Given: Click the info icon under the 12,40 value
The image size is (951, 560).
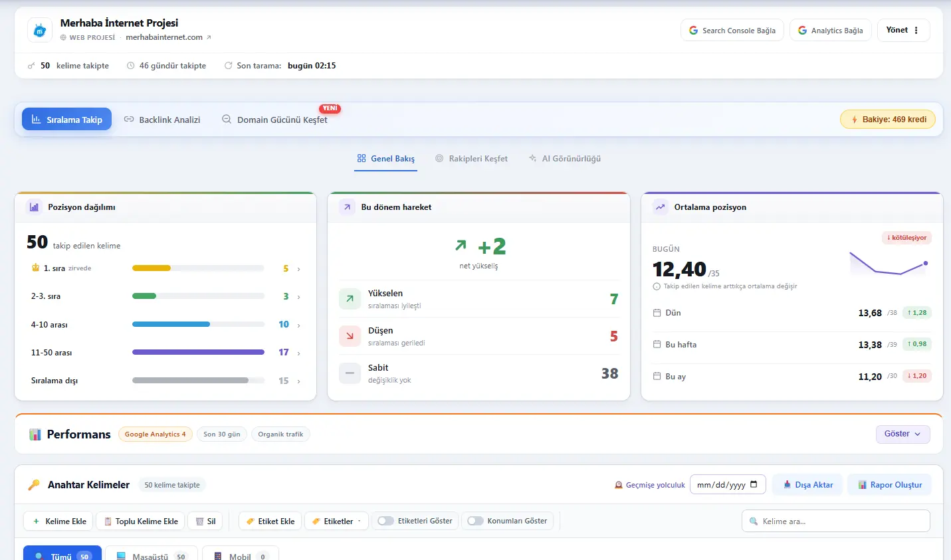Looking at the screenshot, I should click(657, 286).
